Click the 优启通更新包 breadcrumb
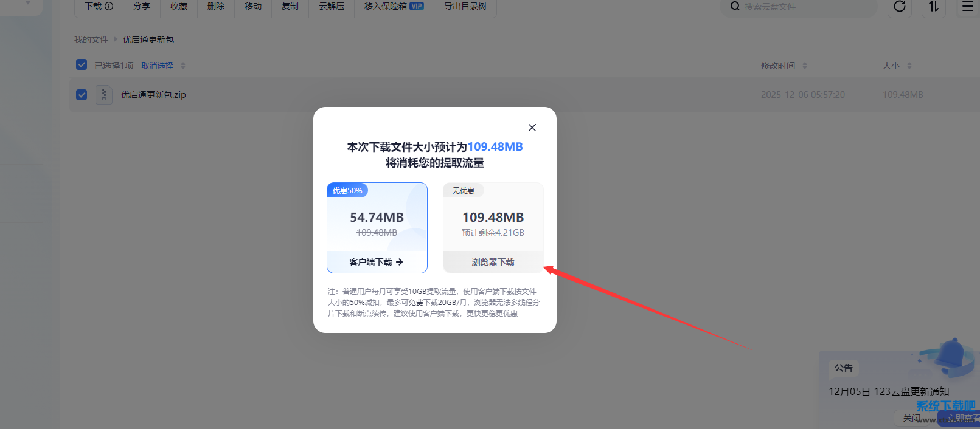 pos(148,39)
